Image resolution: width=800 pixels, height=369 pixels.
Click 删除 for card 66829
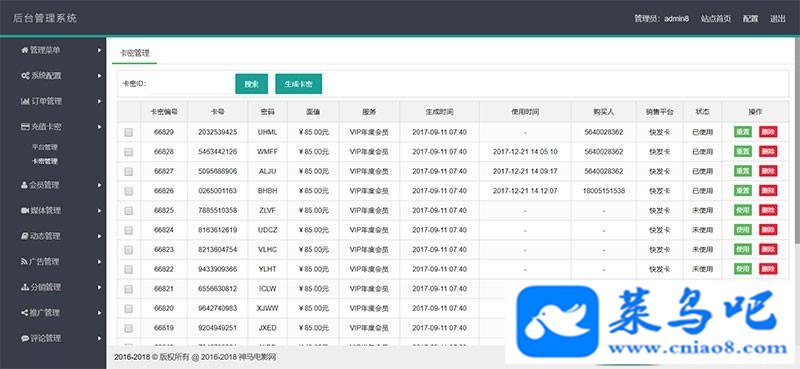(x=768, y=132)
